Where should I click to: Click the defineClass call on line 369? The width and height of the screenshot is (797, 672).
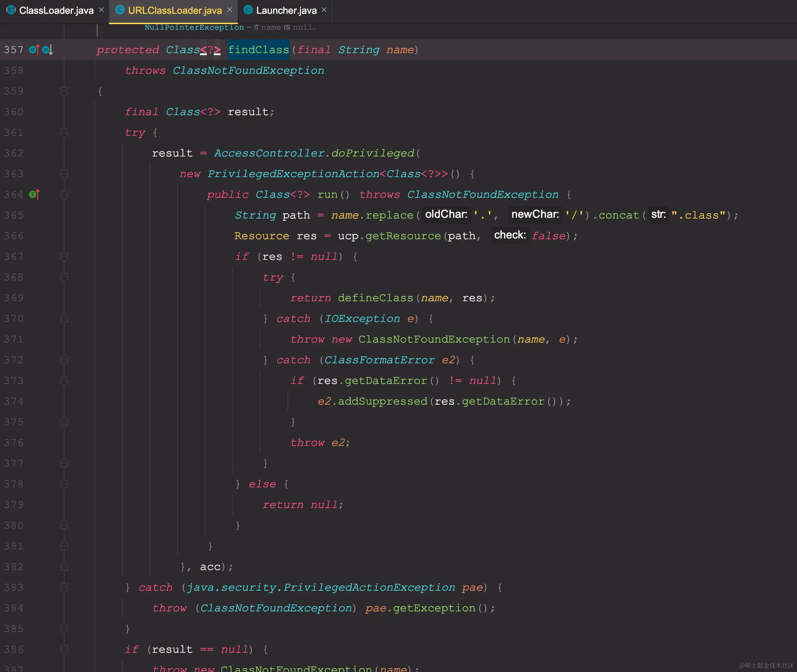click(x=375, y=298)
